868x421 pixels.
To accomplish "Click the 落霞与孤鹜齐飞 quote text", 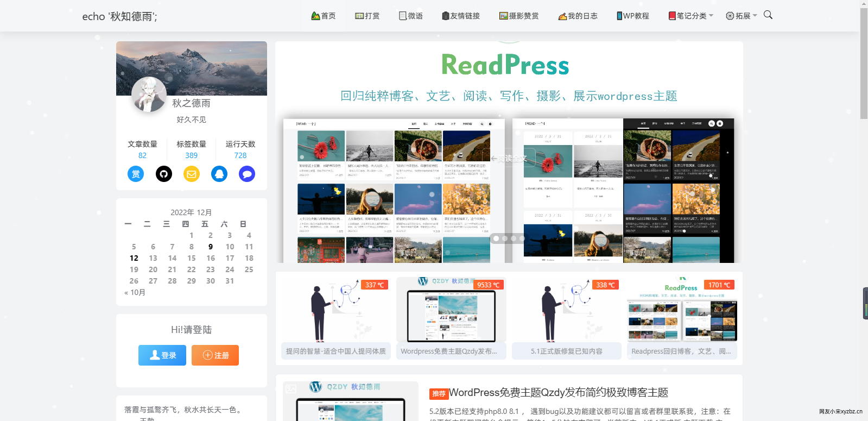I will point(182,410).
